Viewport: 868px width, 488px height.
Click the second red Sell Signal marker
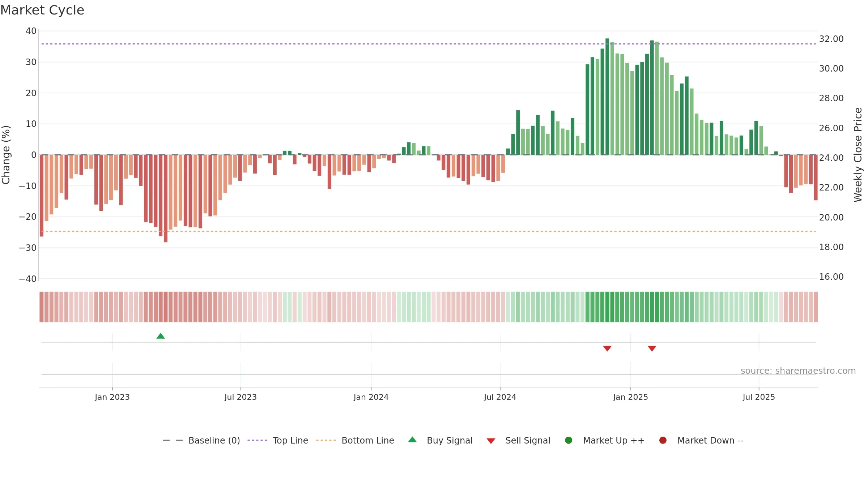coord(652,348)
